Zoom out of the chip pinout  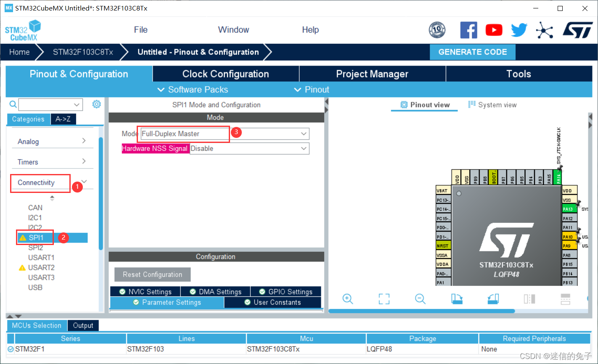pyautogui.click(x=420, y=299)
